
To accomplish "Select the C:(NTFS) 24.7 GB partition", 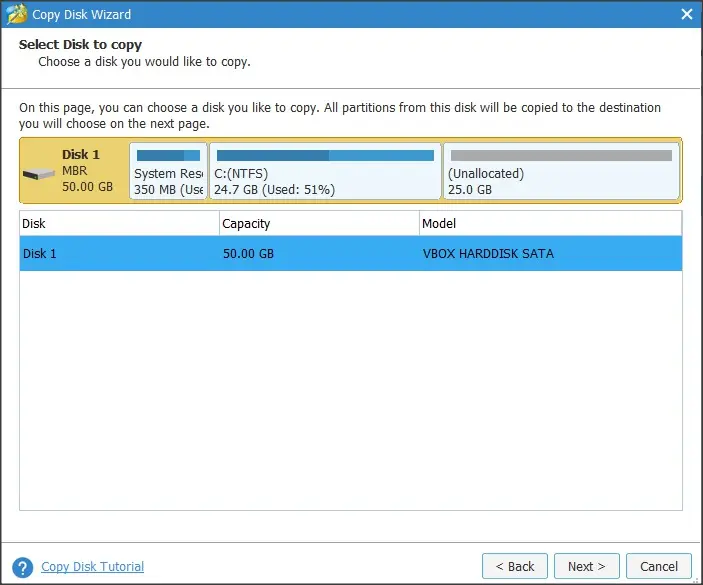I will click(x=325, y=170).
